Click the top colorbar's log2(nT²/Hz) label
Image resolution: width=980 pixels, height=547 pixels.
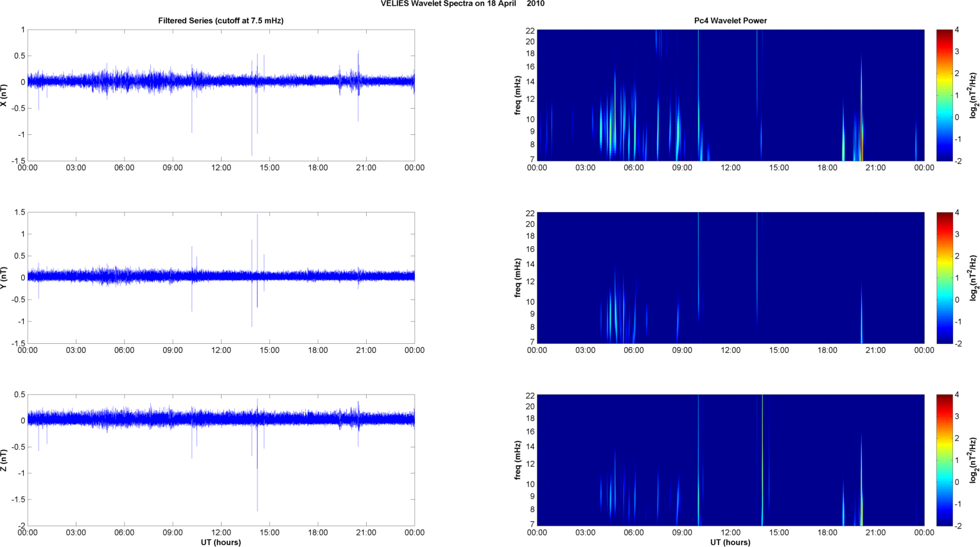point(974,95)
